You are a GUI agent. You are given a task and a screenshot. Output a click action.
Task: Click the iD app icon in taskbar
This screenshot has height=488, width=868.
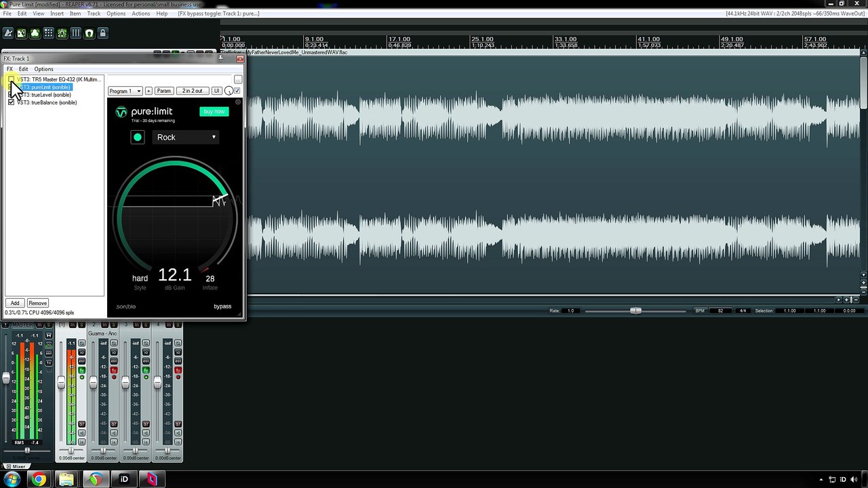pyautogui.click(x=123, y=479)
